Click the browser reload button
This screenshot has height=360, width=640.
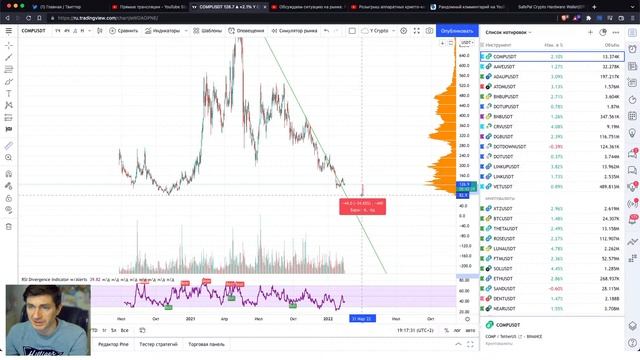click(28, 18)
